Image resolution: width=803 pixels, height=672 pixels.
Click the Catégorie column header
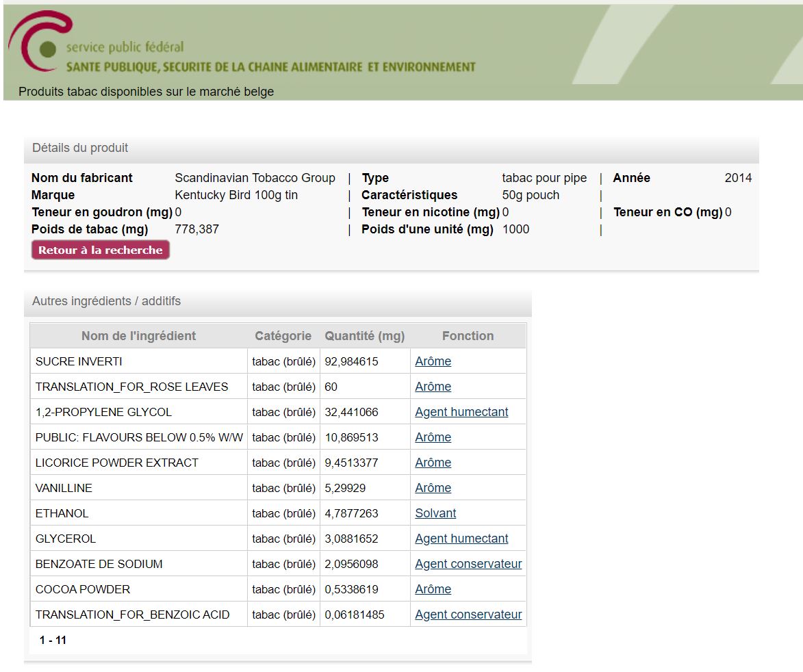283,336
